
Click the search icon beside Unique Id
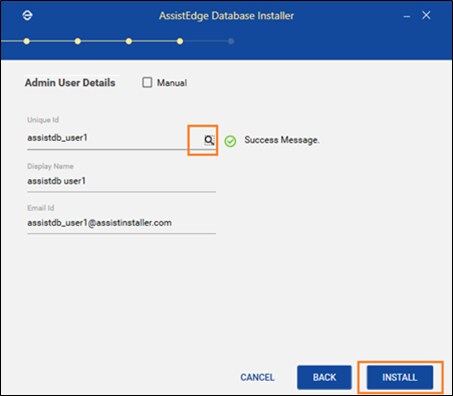(x=209, y=140)
